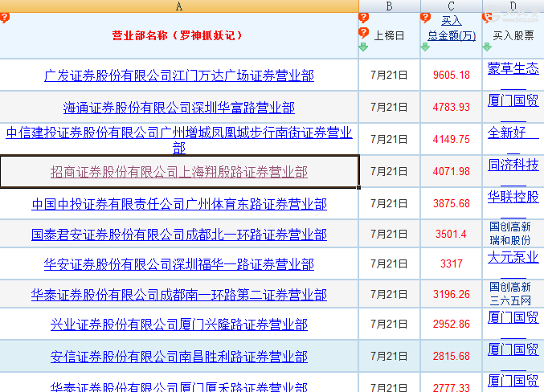Viewport: 544px width, 392px height.
Task: Select the 3317 amount cell
Action: (x=452, y=263)
